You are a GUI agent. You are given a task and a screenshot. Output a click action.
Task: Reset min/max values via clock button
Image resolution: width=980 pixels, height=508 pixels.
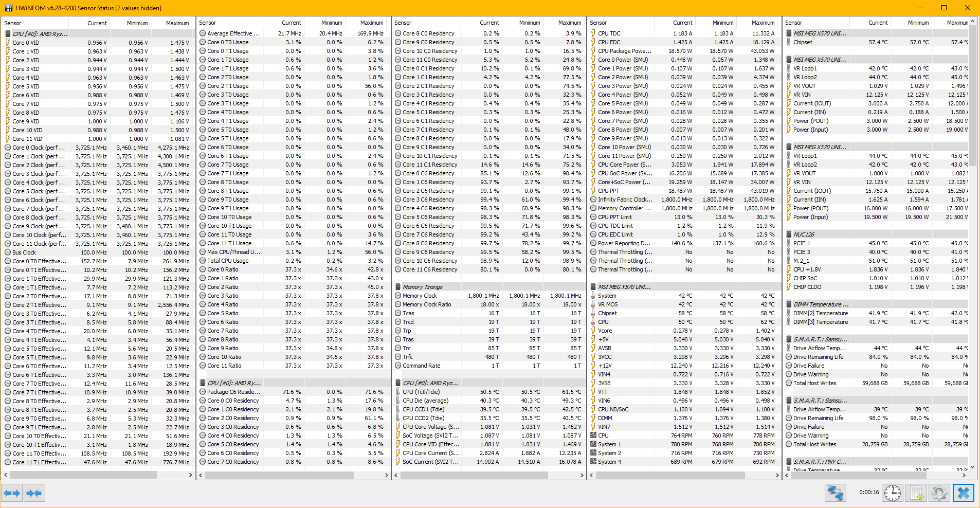[x=893, y=493]
